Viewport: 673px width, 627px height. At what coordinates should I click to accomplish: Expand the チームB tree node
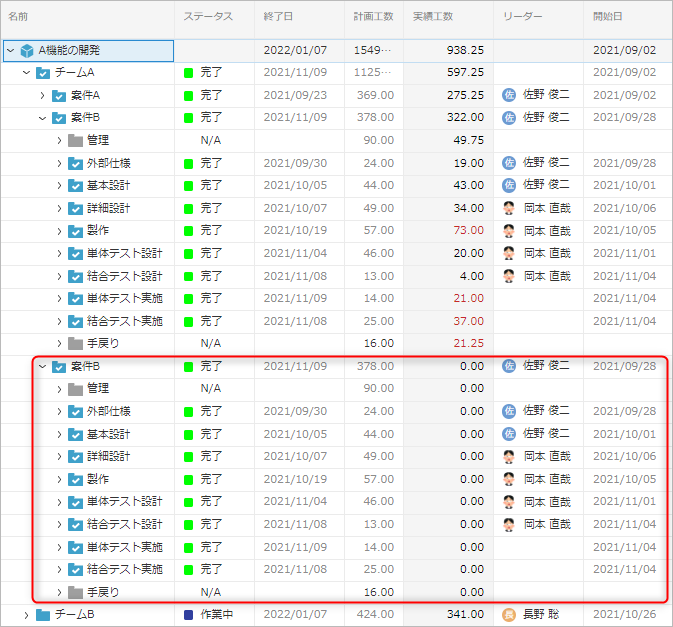[26, 614]
